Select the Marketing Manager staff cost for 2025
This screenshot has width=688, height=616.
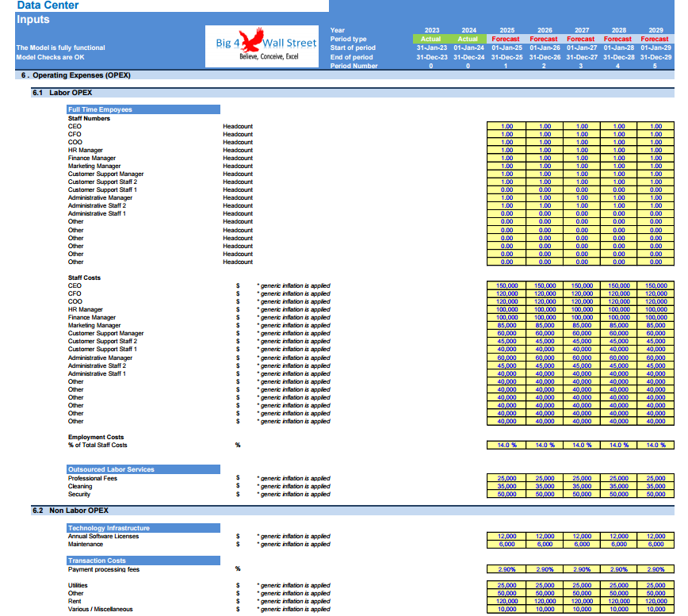[506, 325]
